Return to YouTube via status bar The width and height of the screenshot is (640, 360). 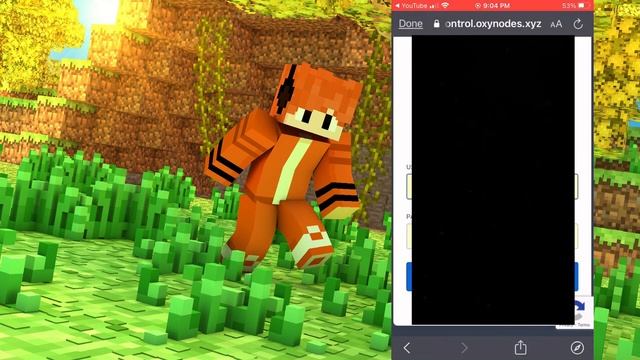pyautogui.click(x=411, y=5)
